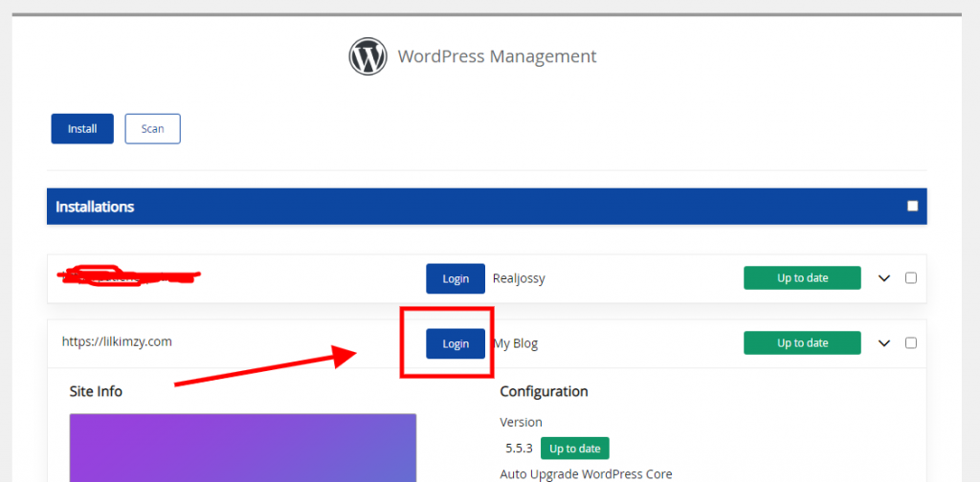Click the Site Info heading

(96, 391)
